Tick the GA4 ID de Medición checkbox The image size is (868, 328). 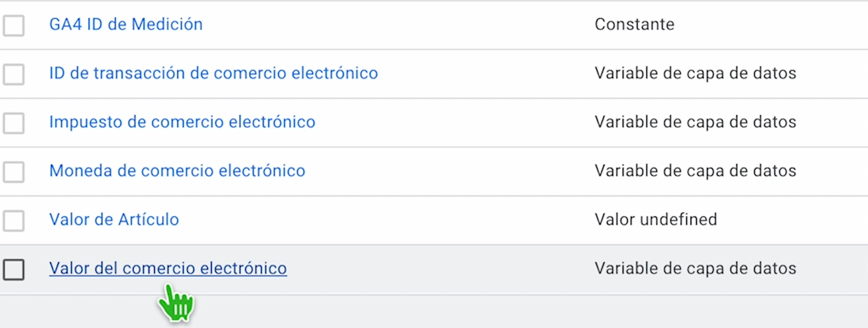tap(14, 26)
